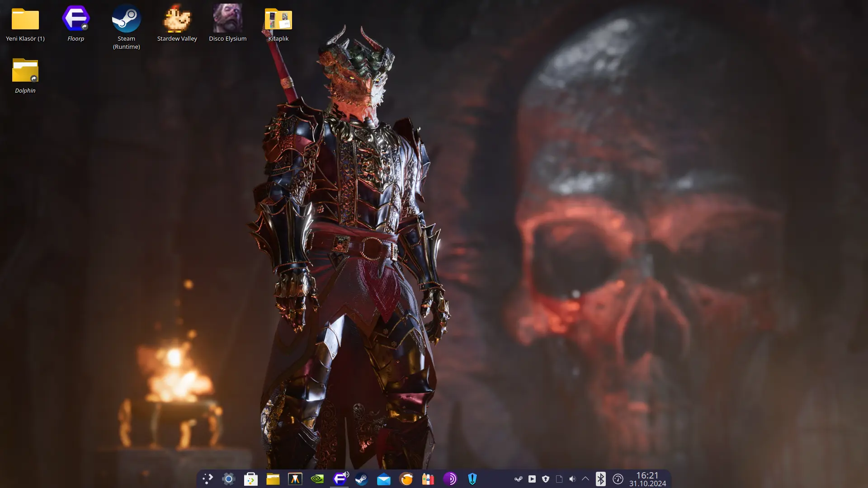Open Steam from the taskbar
868x488 pixels.
pyautogui.click(x=362, y=479)
